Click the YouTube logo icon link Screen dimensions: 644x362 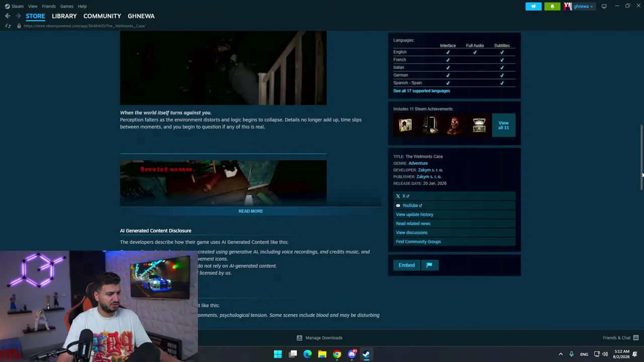point(398,206)
